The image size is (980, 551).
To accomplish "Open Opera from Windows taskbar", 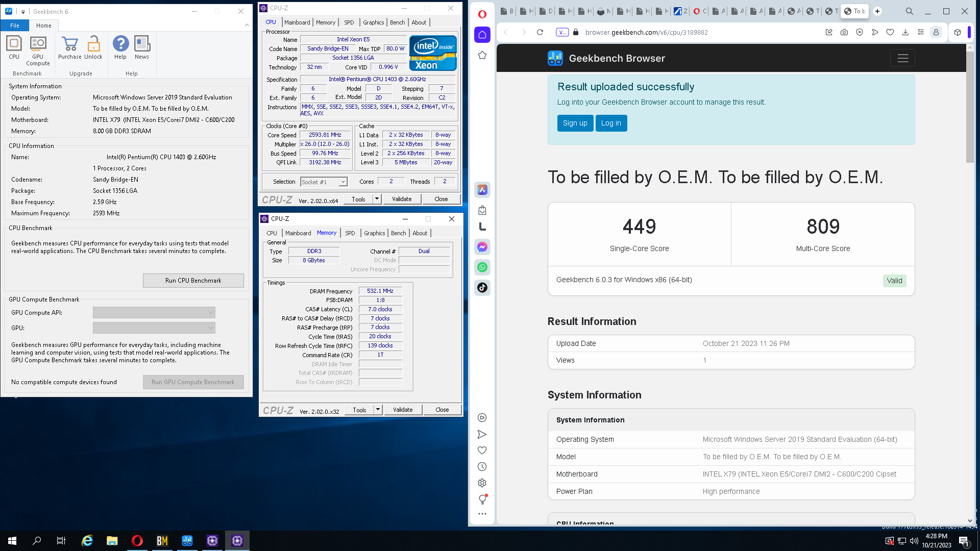I will [x=137, y=541].
